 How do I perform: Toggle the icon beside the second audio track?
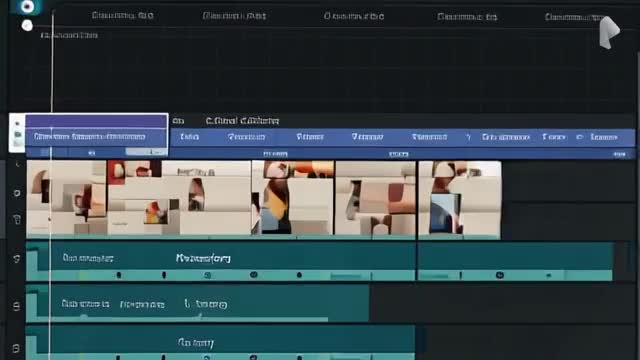[16, 306]
